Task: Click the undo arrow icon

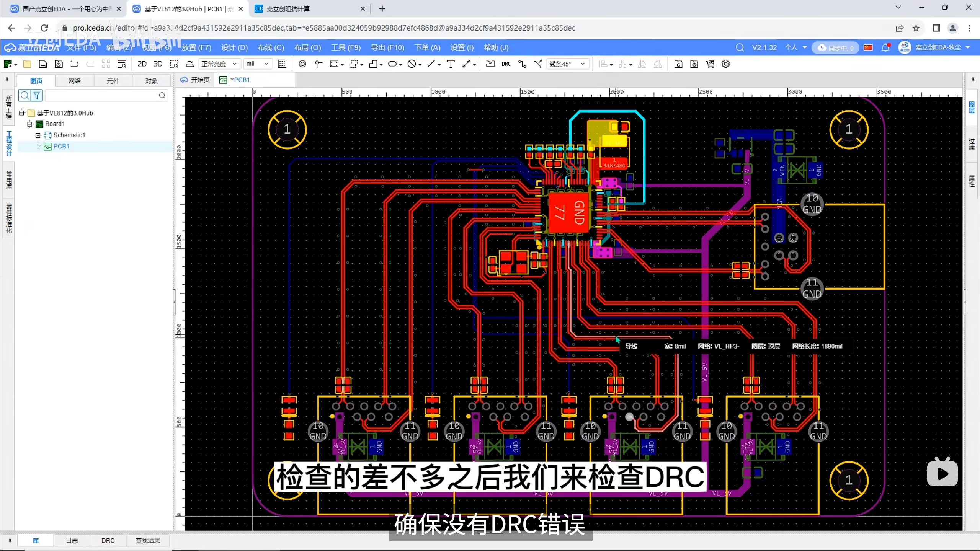Action: pyautogui.click(x=74, y=64)
